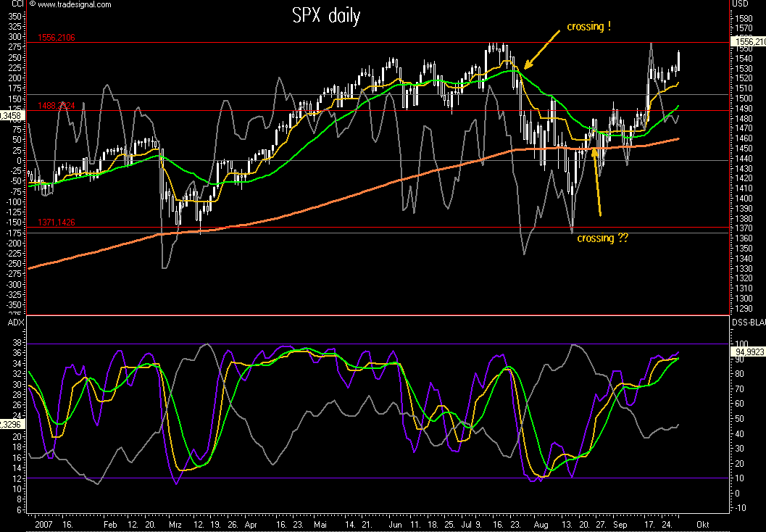Click the 'Jun' date on the time axis
The width and height of the screenshot is (766, 532).
coord(395,523)
